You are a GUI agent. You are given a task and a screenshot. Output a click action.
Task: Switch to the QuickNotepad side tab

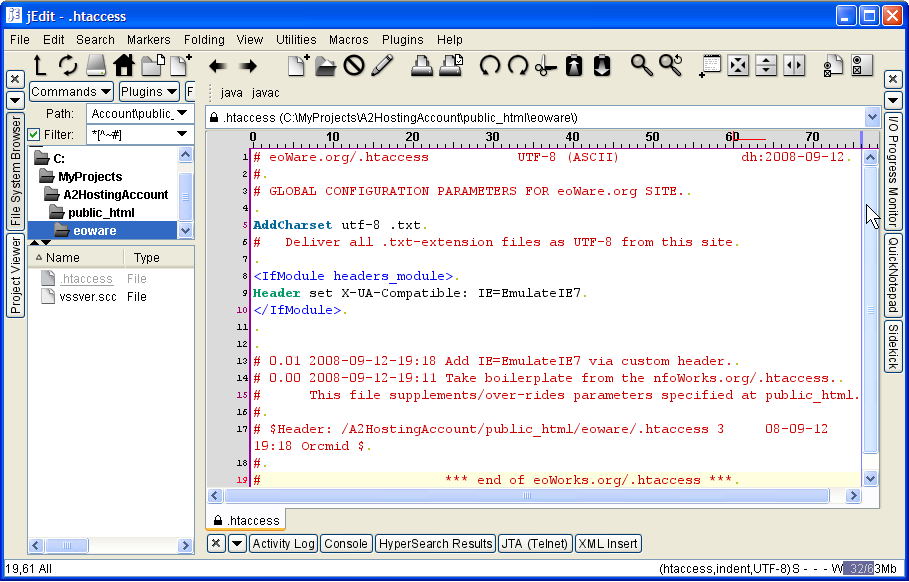[x=893, y=275]
